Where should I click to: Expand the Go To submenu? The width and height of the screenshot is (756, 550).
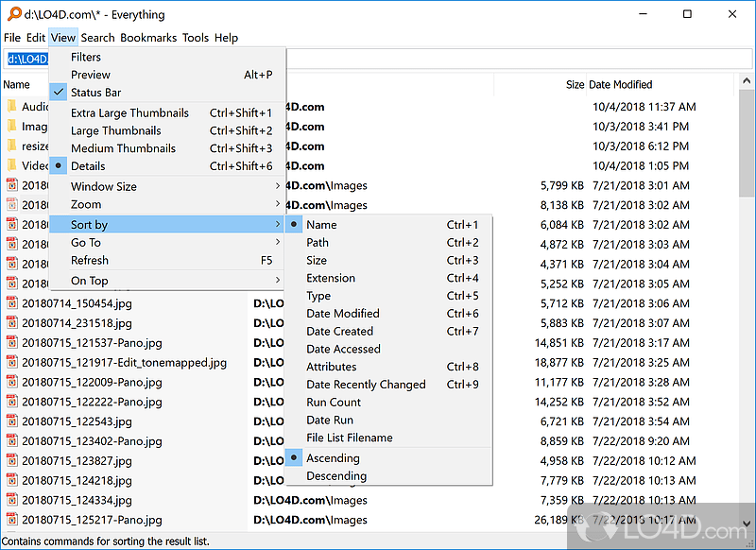tap(167, 243)
